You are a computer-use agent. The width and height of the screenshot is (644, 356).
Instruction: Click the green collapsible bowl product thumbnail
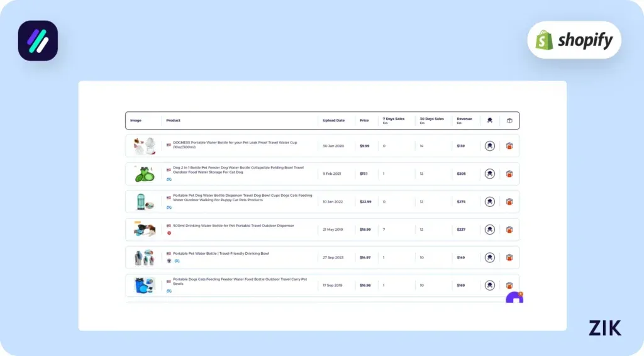coord(144,174)
